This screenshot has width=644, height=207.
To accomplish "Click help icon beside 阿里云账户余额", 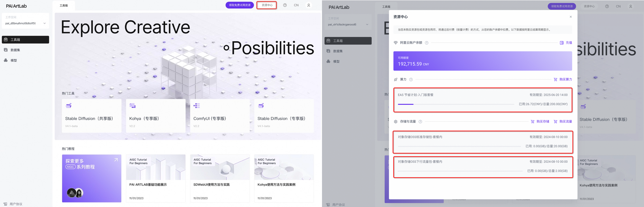I will pyautogui.click(x=427, y=43).
